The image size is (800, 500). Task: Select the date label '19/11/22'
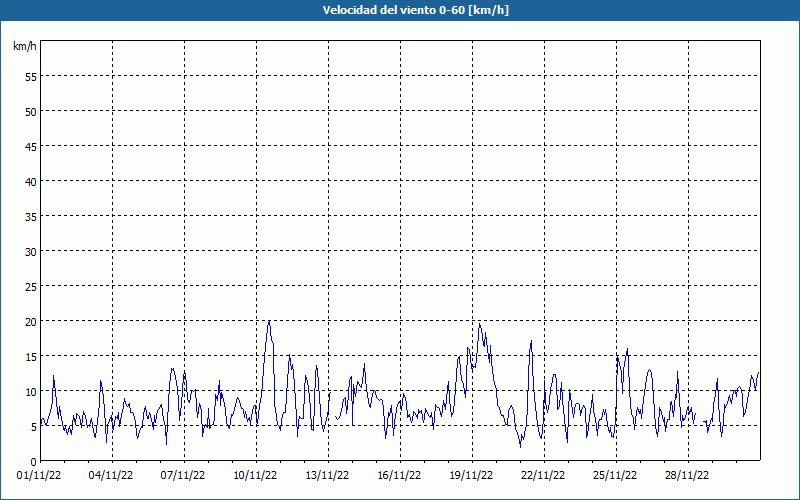click(x=471, y=476)
